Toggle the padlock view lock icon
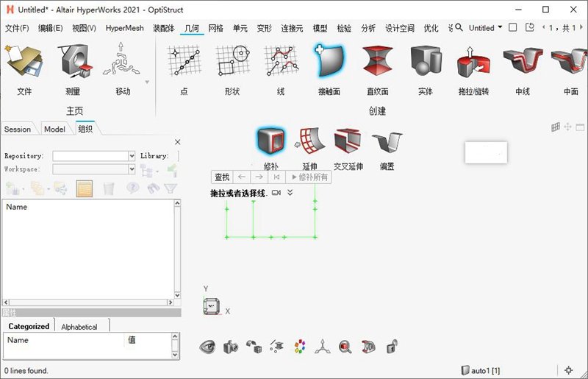 pyautogui.click(x=392, y=346)
